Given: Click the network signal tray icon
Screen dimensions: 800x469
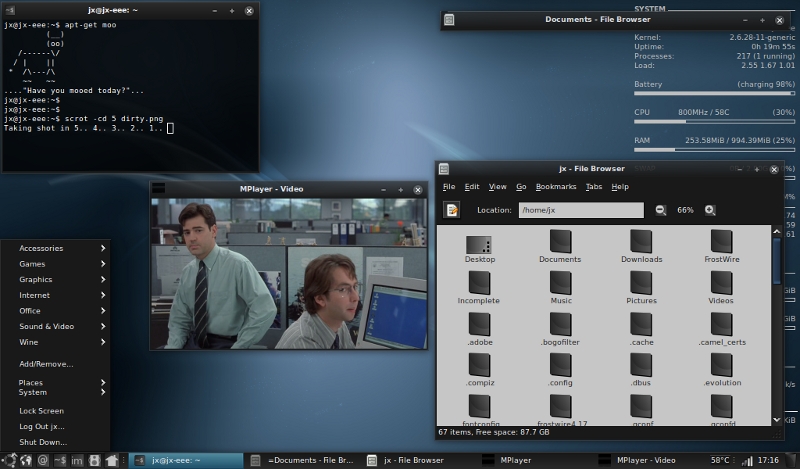Looking at the screenshot, I should (747, 461).
